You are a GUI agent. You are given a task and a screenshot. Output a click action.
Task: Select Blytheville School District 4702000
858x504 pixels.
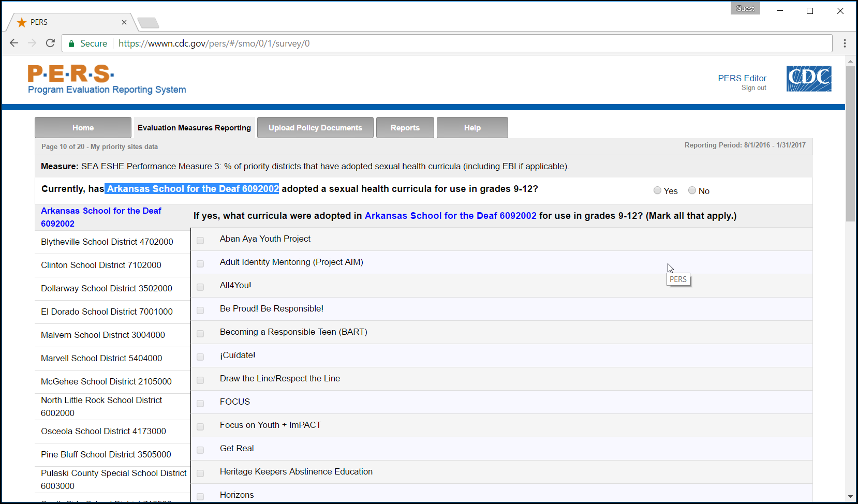[107, 242]
